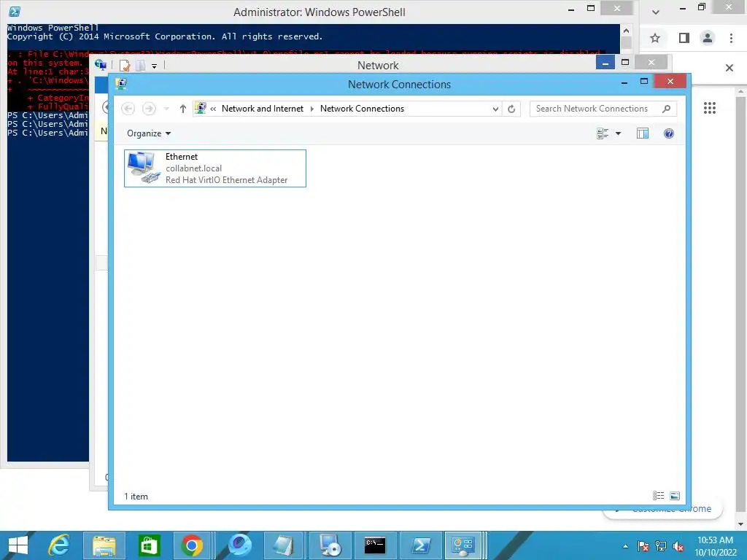
Task: Click the Network window title bar icon
Action: 101,65
